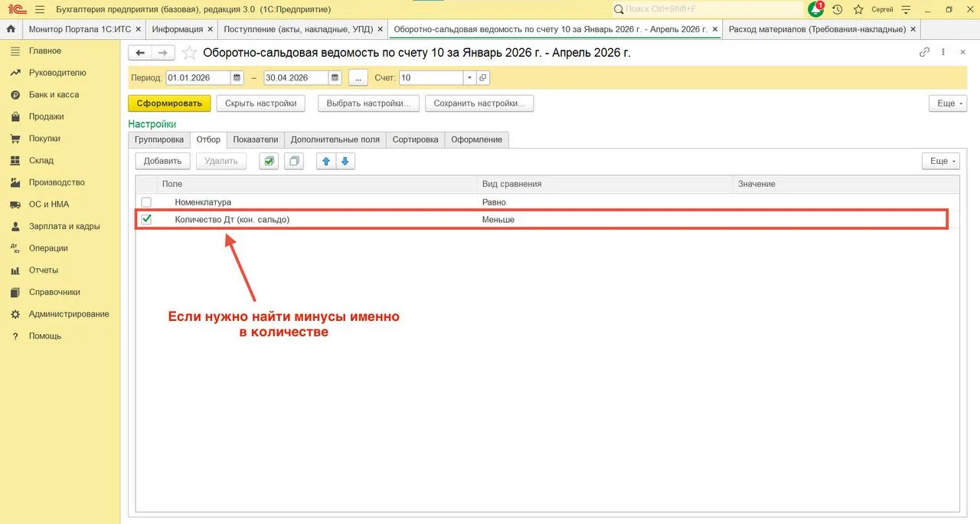This screenshot has width=980, height=524.
Task: Move filter row up with blue arrow
Action: (326, 161)
